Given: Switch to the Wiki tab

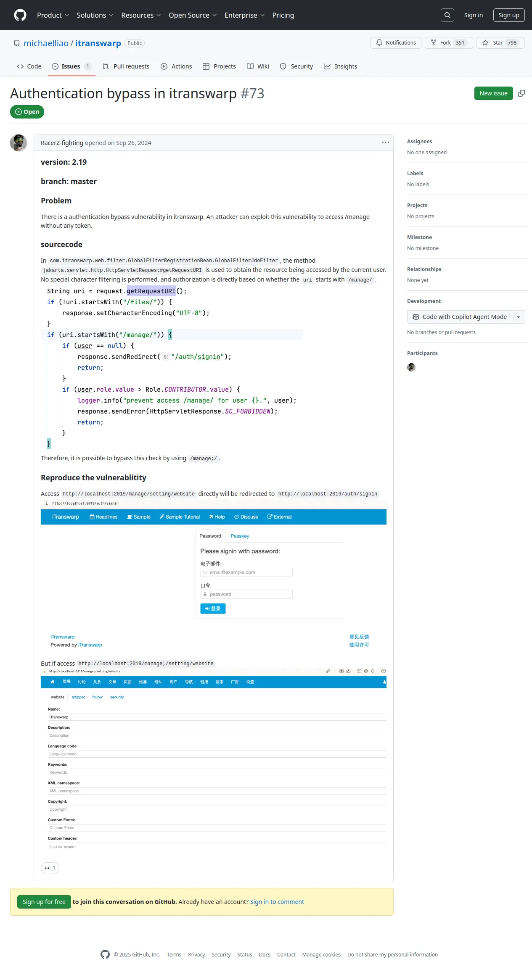Looking at the screenshot, I should pyautogui.click(x=258, y=66).
